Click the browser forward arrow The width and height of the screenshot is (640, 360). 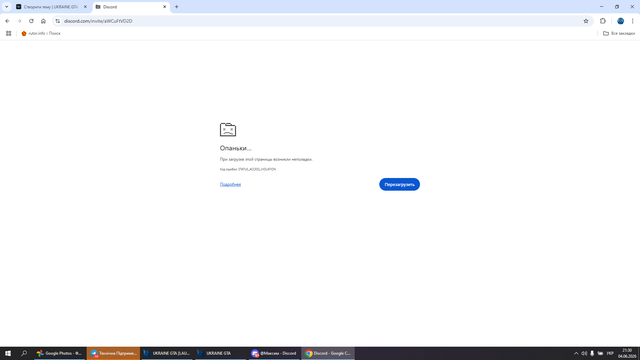(x=19, y=21)
